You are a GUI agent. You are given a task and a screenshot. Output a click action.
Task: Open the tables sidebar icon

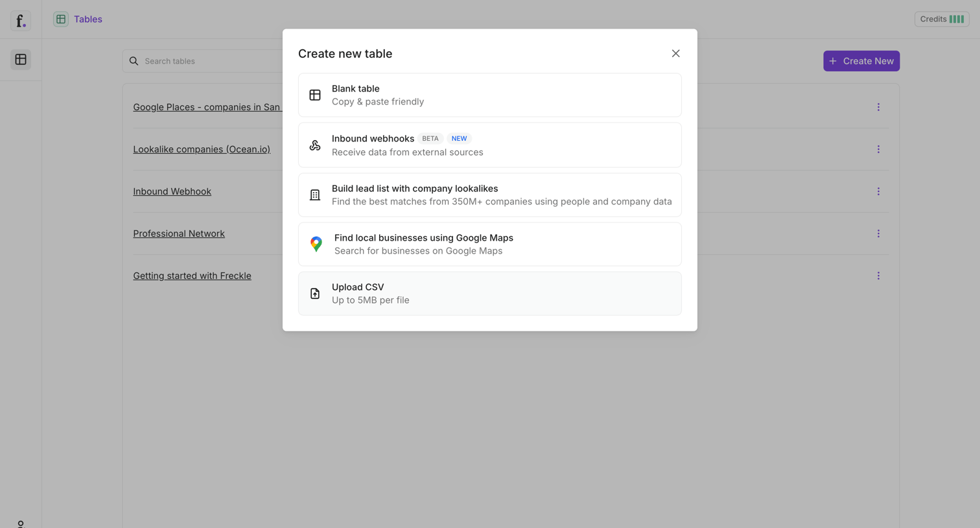[21, 60]
